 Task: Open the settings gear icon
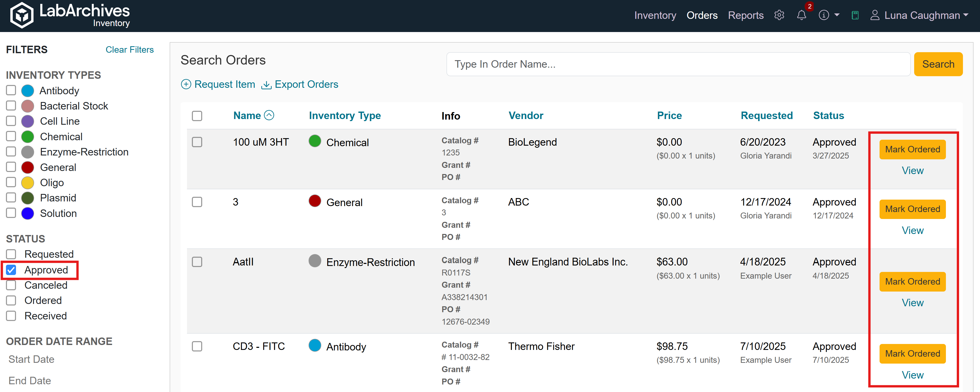click(x=779, y=15)
